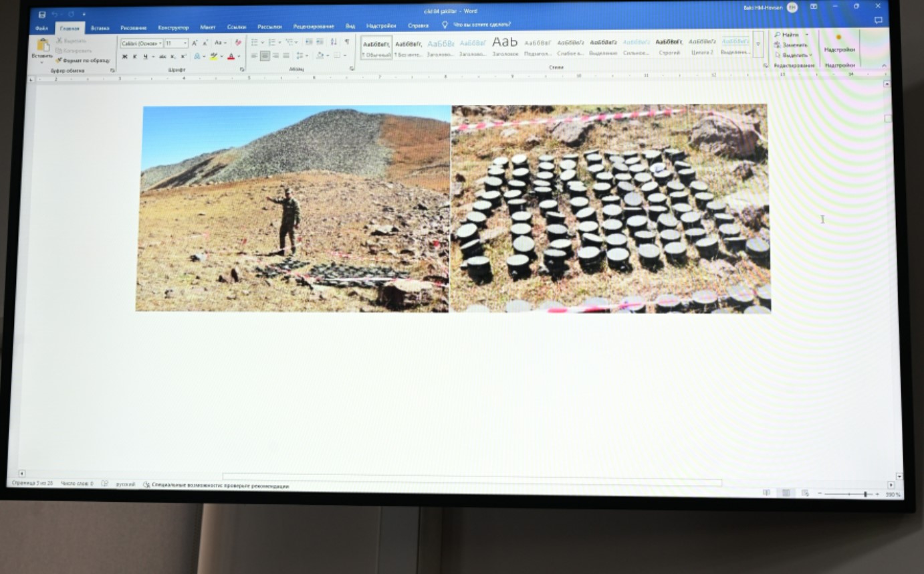Switch to the Макет (Layout) tab
924x574 pixels.
(208, 27)
